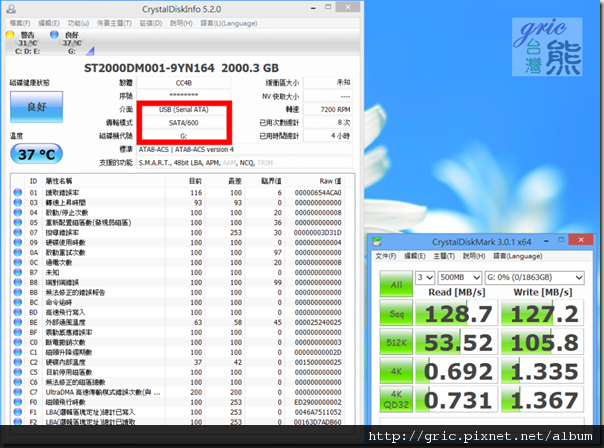Click the status orb for attribute B7
The image size is (604, 448).
tap(18, 272)
